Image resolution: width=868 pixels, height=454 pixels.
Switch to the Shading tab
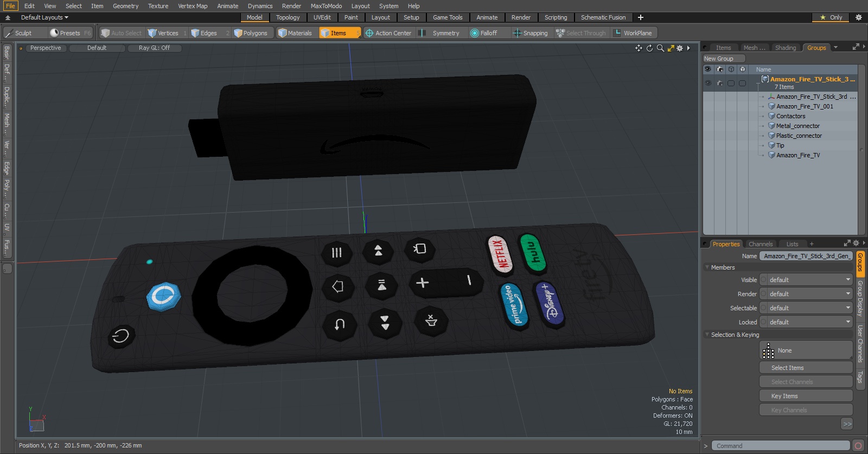point(786,48)
